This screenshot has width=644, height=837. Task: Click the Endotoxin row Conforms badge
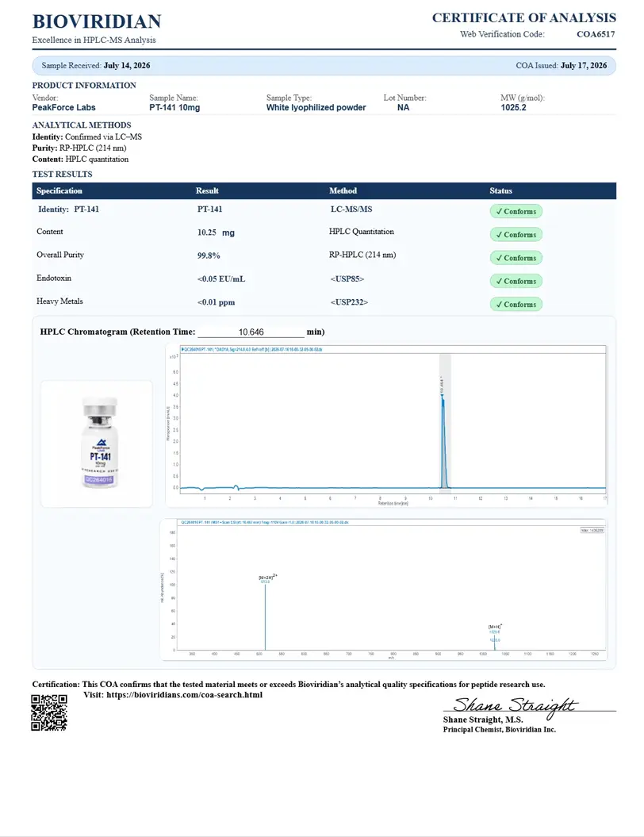[516, 281]
